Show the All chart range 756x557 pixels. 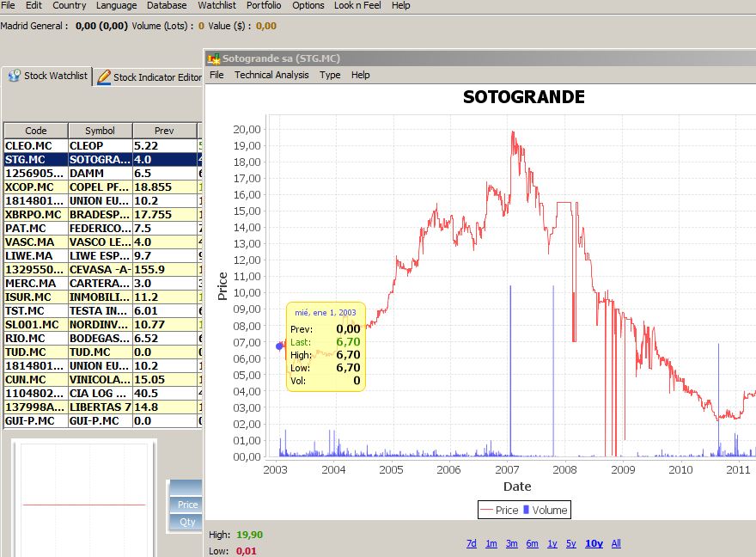point(616,543)
